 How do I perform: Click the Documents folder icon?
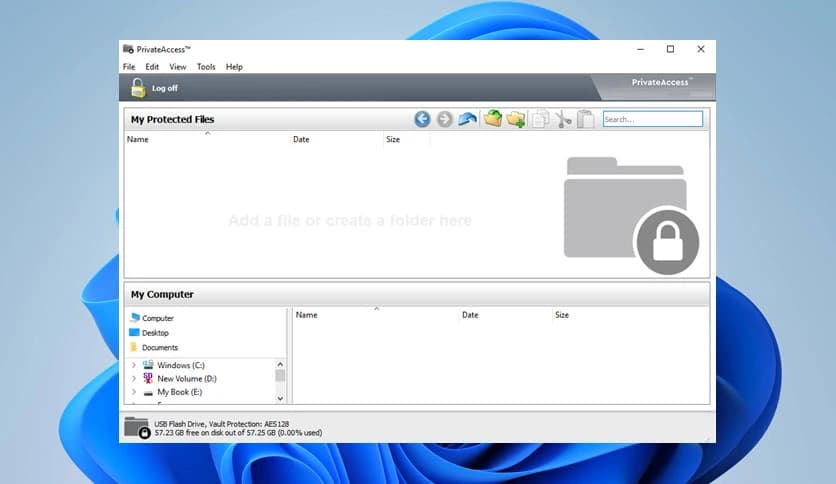(134, 347)
